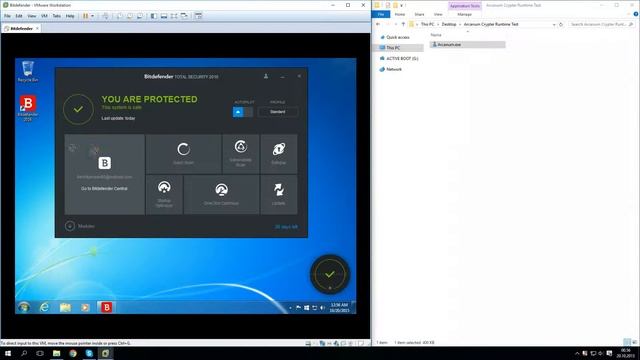Open VMware Tabs menu
The image size is (640, 360).
[56, 16]
